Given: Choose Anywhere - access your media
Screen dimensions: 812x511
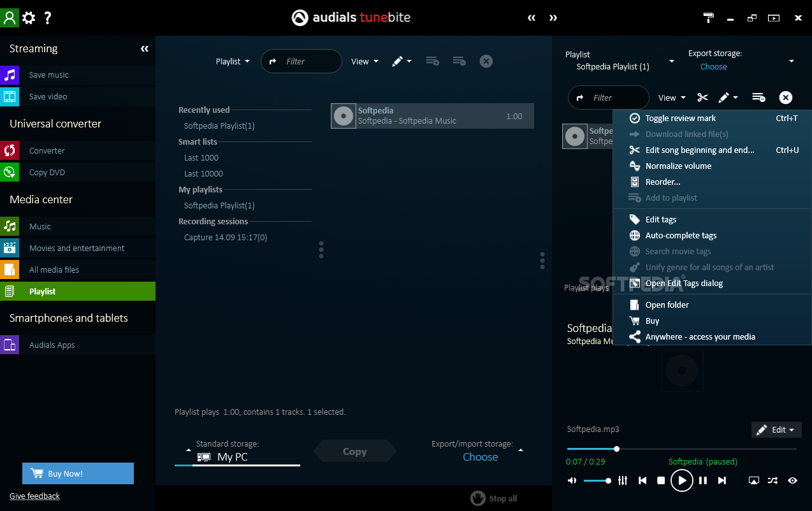Looking at the screenshot, I should coord(712,336).
